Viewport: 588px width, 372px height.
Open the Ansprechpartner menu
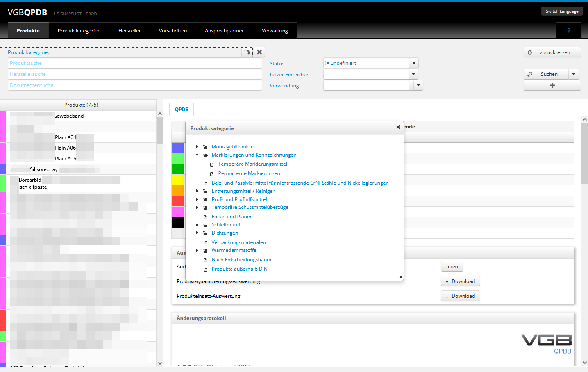pos(224,31)
